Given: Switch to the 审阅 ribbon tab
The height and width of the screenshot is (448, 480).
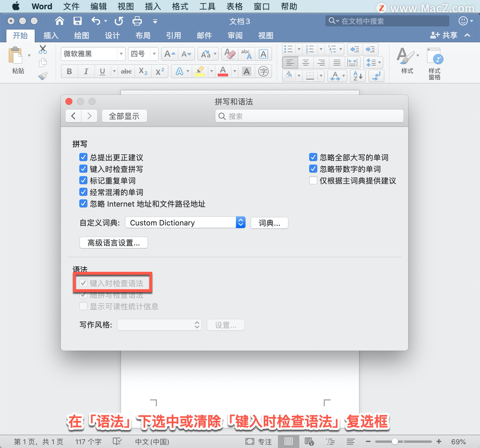Looking at the screenshot, I should click(x=235, y=36).
